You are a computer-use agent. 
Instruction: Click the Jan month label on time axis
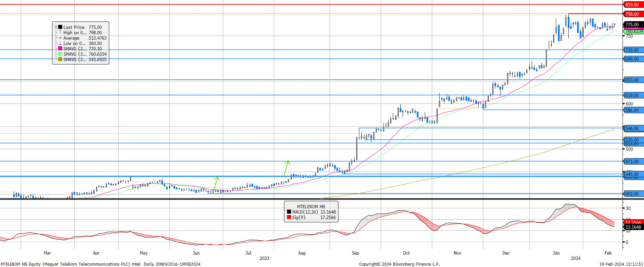coord(556,253)
